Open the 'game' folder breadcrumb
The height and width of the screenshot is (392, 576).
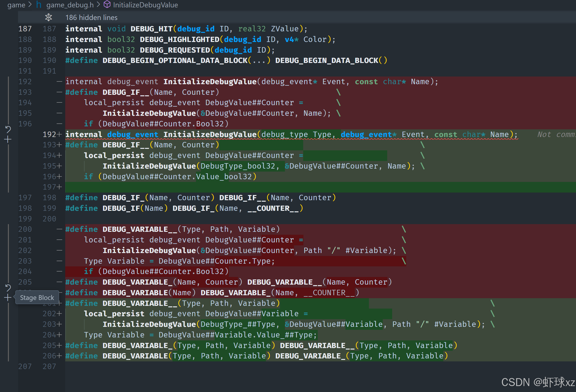pyautogui.click(x=16, y=5)
